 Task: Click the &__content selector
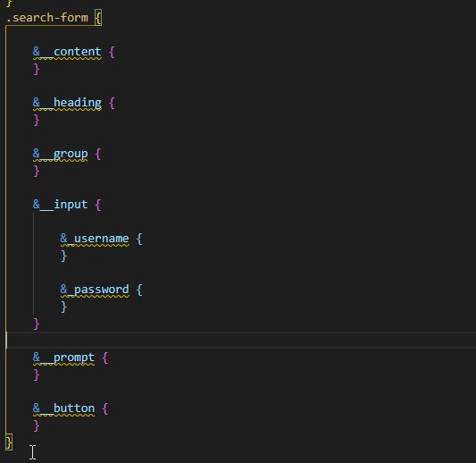[x=67, y=52]
